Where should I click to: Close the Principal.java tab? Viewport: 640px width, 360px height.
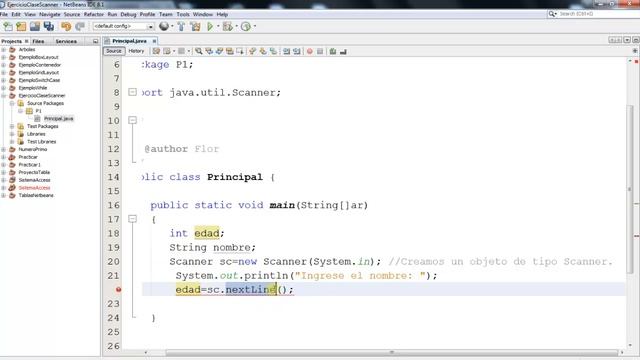tap(154, 41)
